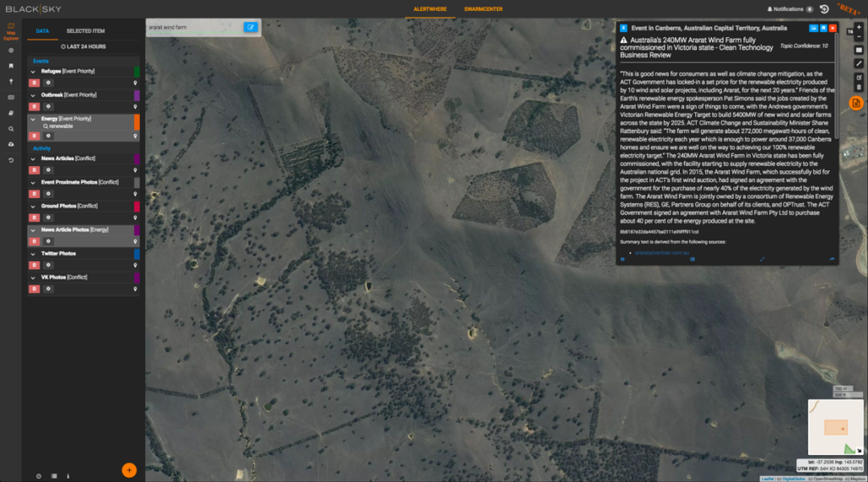Delete the Refugee event layer

click(35, 83)
